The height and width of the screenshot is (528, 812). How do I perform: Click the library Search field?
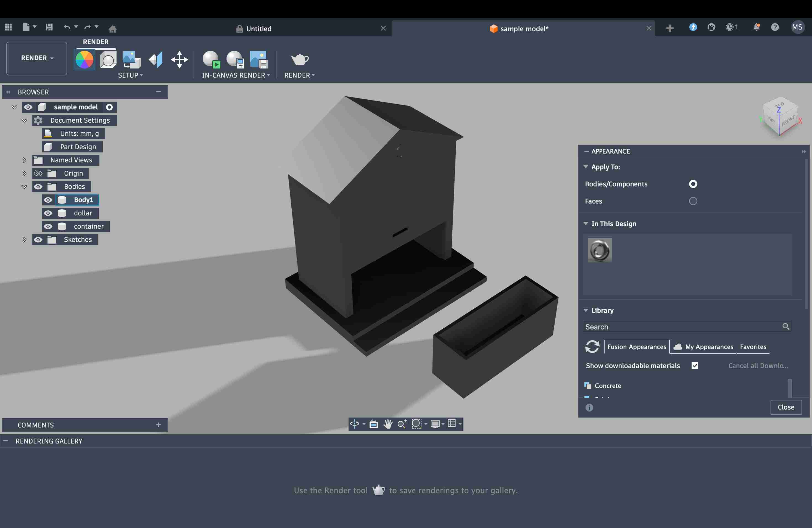pyautogui.click(x=682, y=327)
